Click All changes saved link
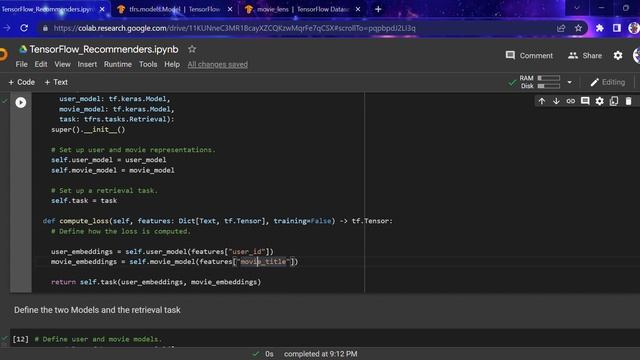 pos(218,64)
